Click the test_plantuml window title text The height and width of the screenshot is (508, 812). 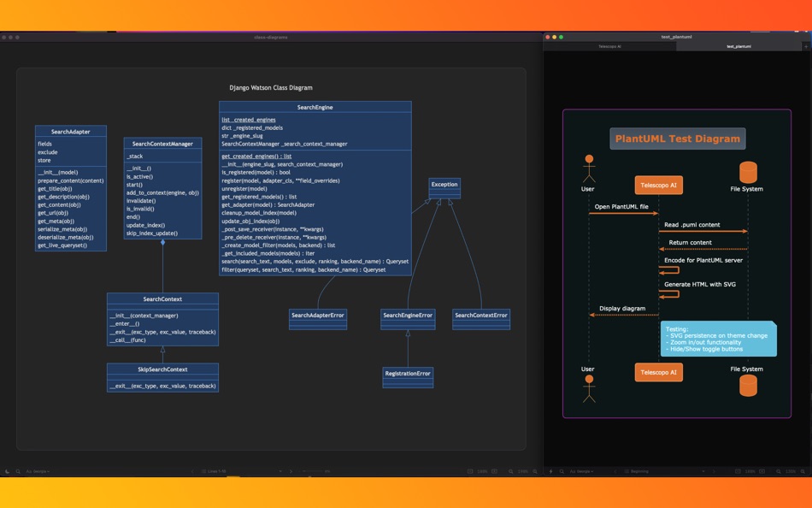coord(676,37)
